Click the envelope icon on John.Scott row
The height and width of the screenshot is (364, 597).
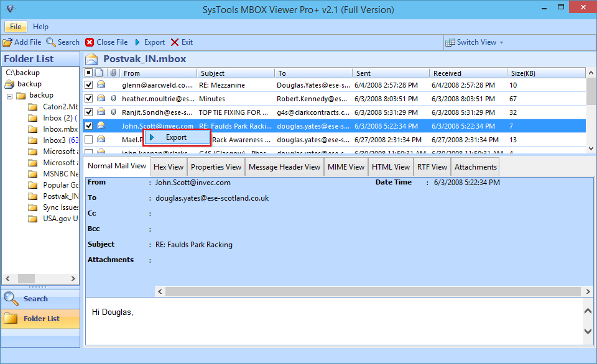(x=101, y=125)
